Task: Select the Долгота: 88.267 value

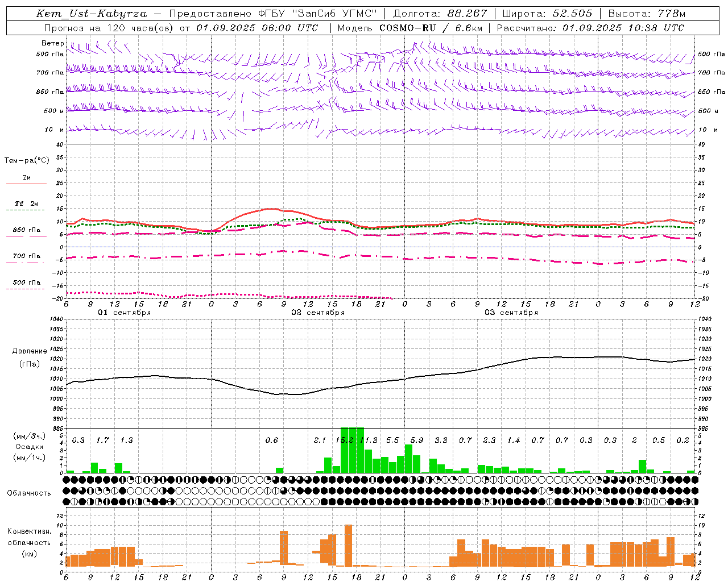Action: (440, 14)
